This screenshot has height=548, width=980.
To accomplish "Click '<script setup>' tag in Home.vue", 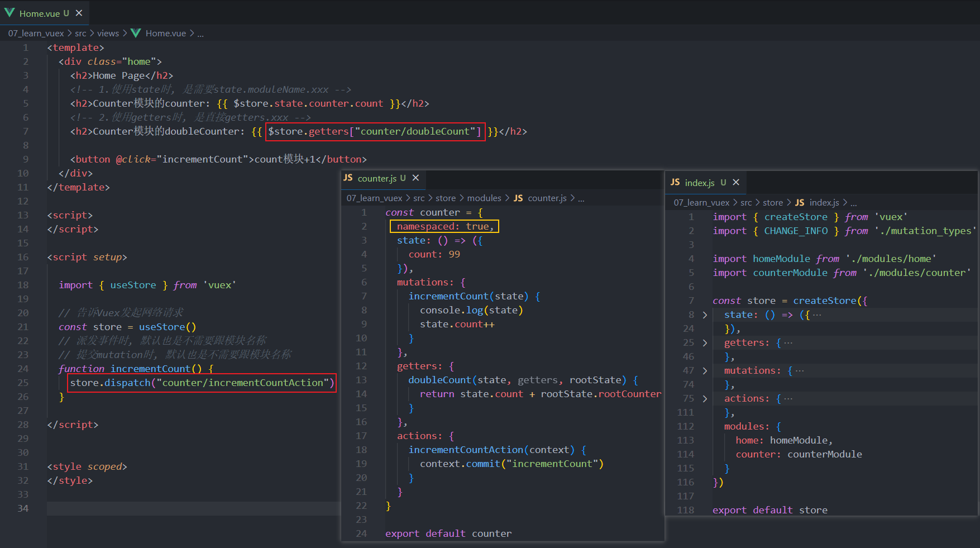I will click(87, 257).
